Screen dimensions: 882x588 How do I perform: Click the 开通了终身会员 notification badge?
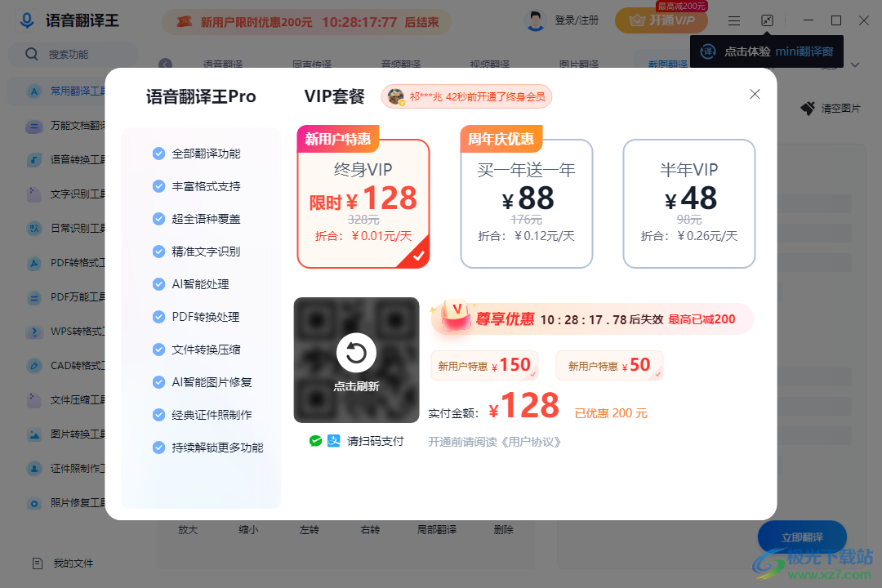(x=466, y=97)
